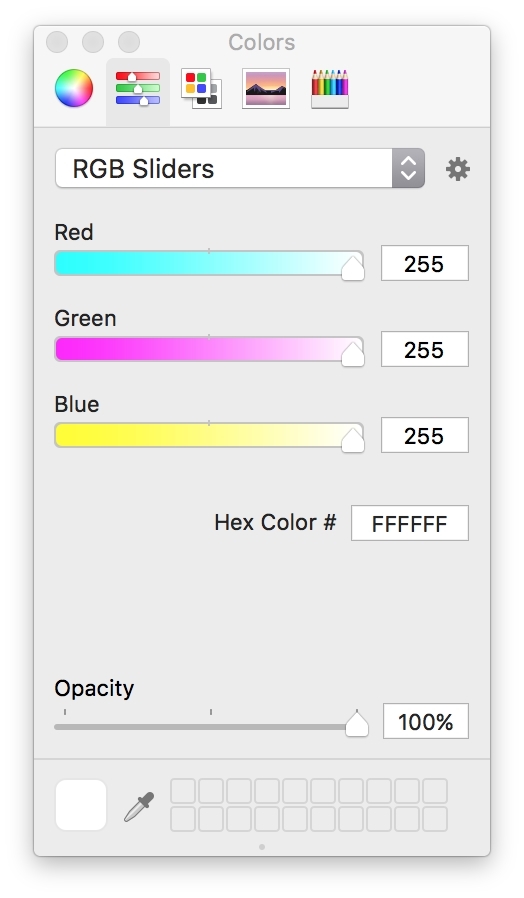
Task: Click the pagination dot at panel bottom
Action: 262,846
